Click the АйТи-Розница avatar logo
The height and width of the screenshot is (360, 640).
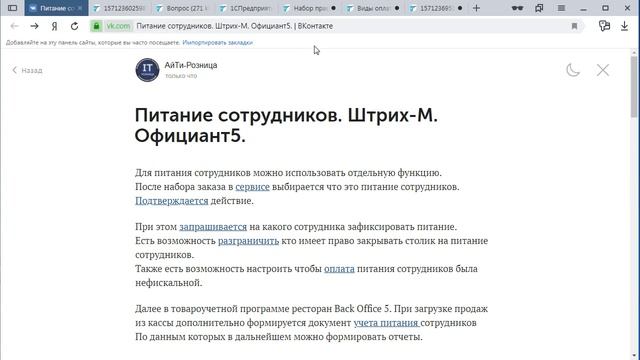(x=147, y=70)
